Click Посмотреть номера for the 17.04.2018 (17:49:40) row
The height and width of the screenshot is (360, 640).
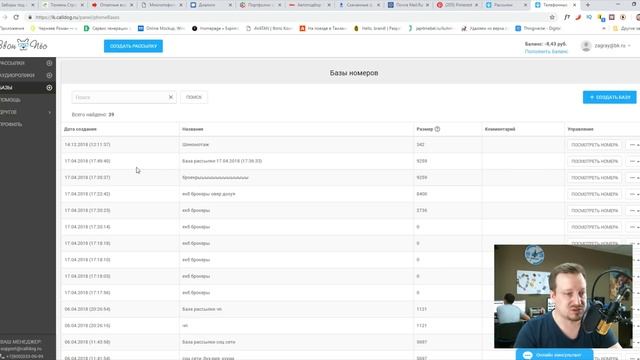(594, 161)
